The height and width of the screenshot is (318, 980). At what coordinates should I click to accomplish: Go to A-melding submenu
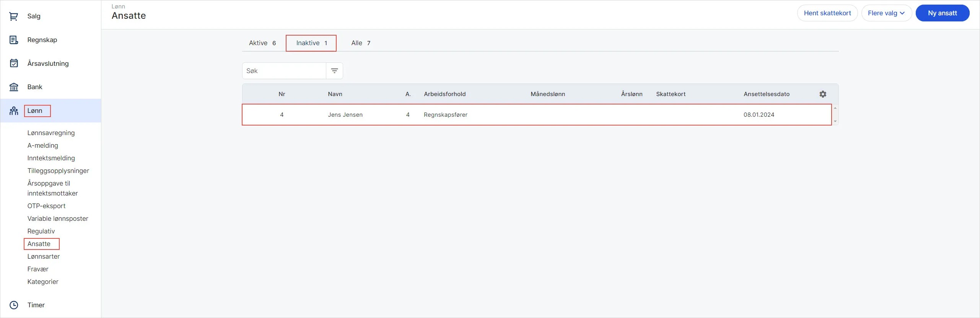point(42,145)
